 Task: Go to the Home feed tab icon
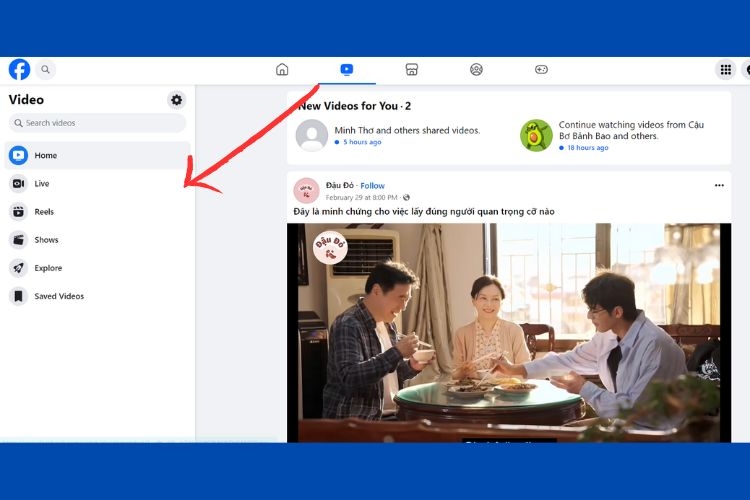pos(282,69)
